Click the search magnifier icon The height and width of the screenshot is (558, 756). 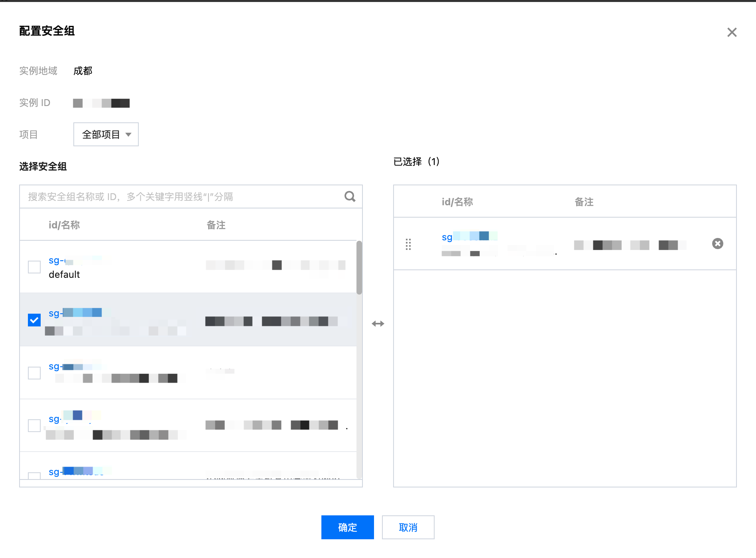click(x=350, y=196)
